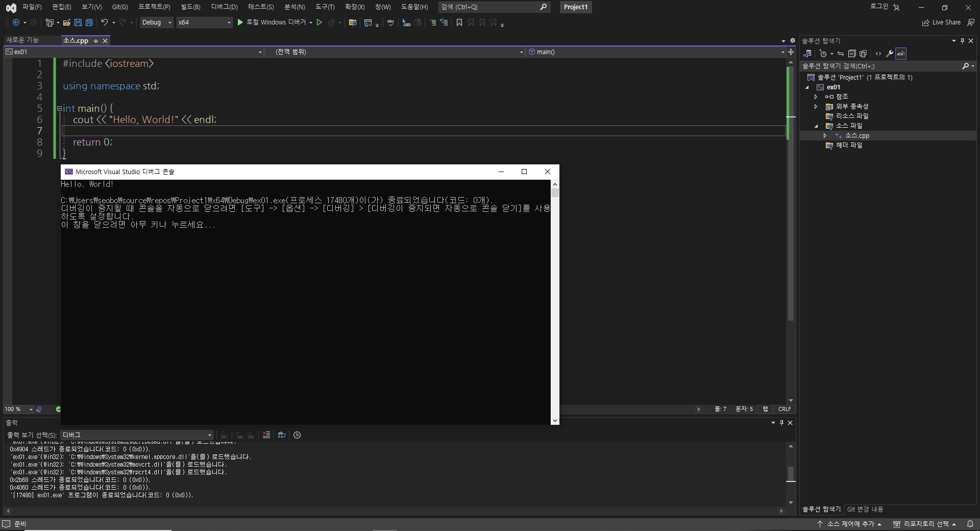Open the 디버그(D) menu
Viewport: 980px width, 531px height.
pyautogui.click(x=225, y=7)
